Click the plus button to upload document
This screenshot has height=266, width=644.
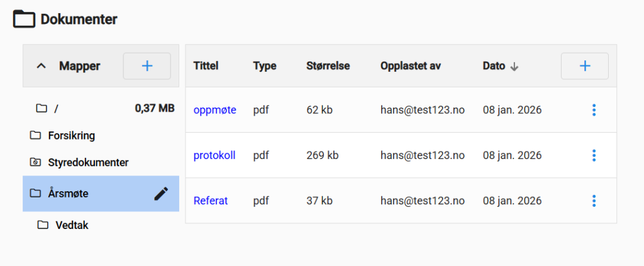tap(584, 66)
